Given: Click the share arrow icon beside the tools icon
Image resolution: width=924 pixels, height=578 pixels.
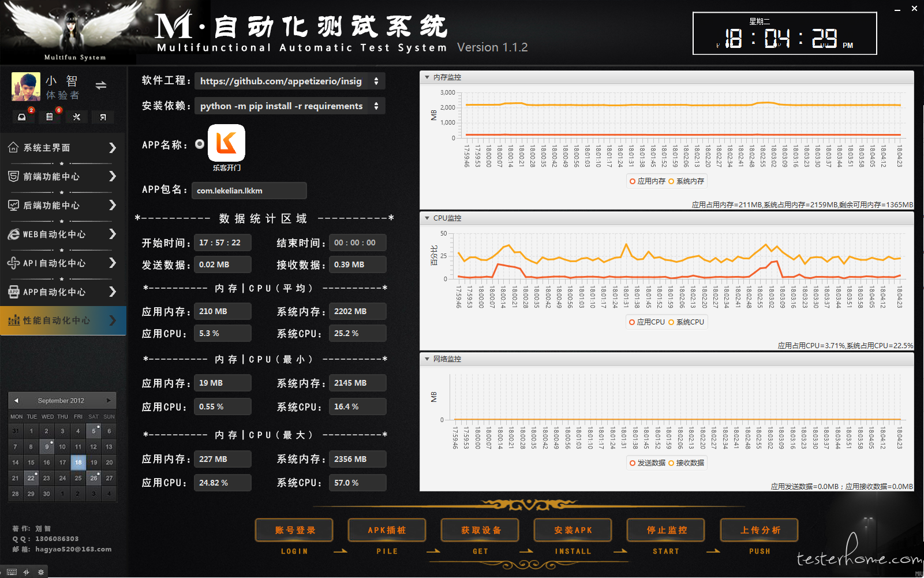Looking at the screenshot, I should click(103, 117).
